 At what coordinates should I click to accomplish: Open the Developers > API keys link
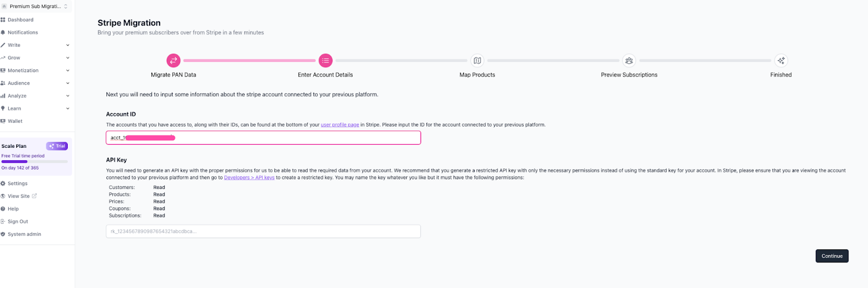tap(249, 178)
